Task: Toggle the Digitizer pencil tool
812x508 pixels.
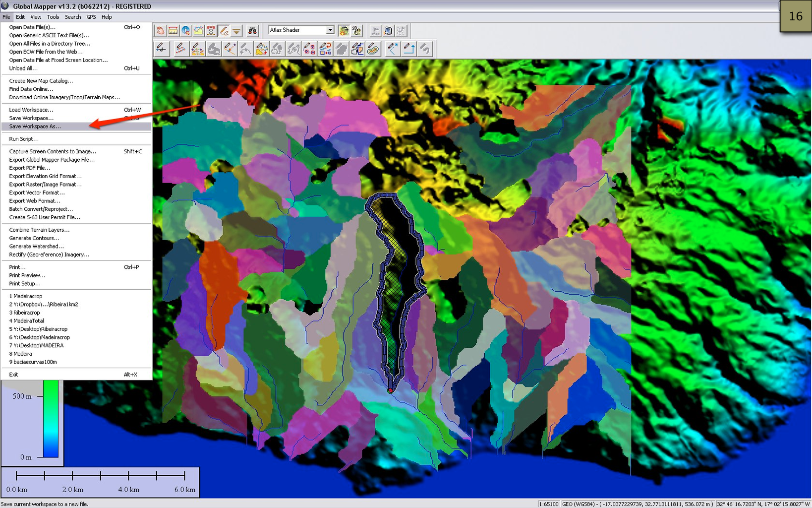Action: click(x=225, y=30)
